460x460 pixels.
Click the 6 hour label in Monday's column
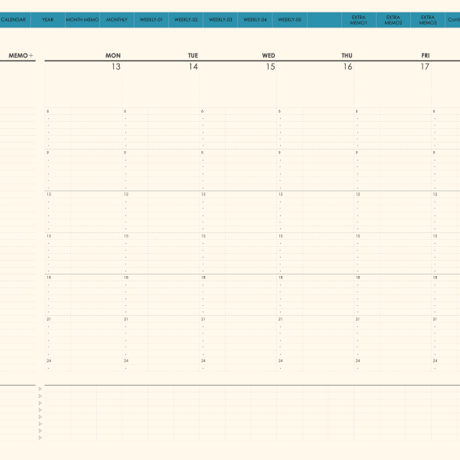pos(48,111)
